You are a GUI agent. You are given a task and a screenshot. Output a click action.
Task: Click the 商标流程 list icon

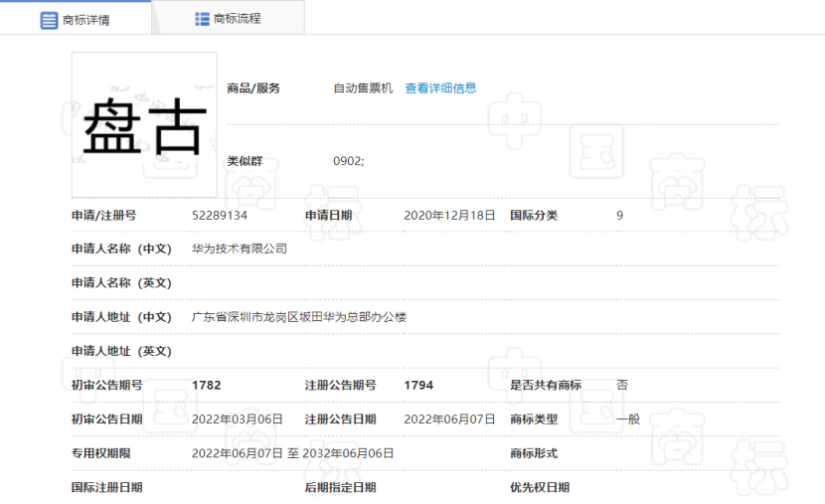202,19
